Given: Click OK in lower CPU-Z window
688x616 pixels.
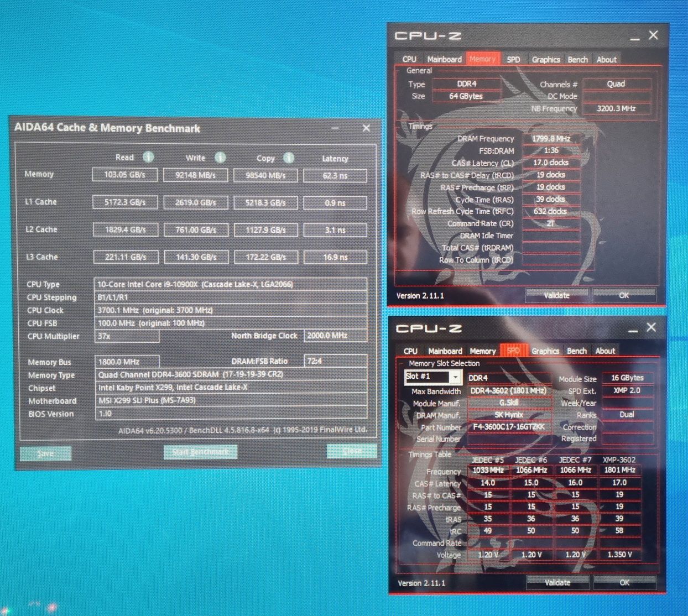Looking at the screenshot, I should tap(624, 582).
